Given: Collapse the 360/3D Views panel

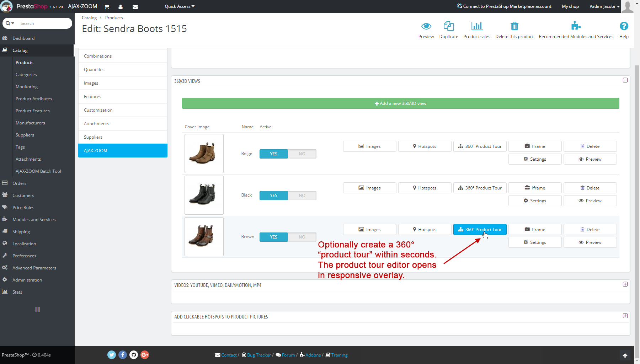Looking at the screenshot, I should pyautogui.click(x=625, y=80).
